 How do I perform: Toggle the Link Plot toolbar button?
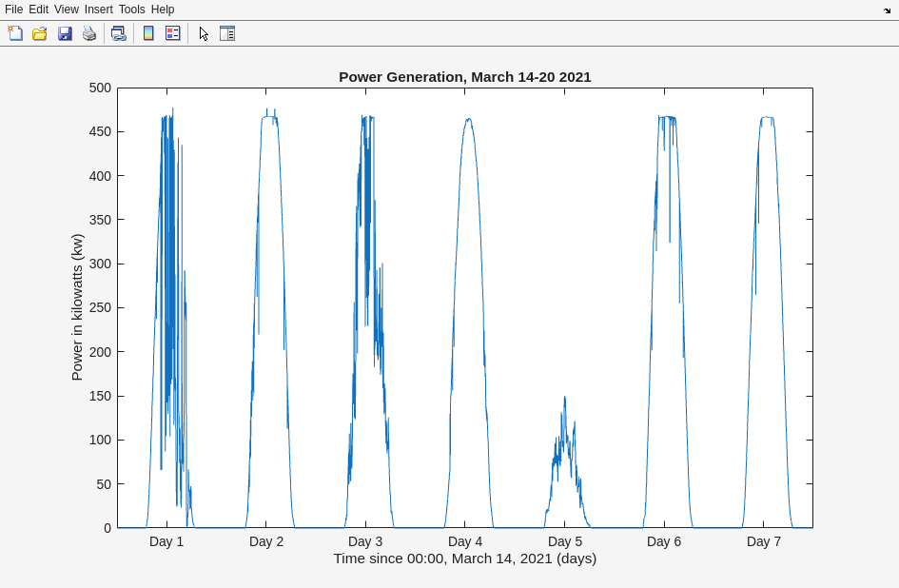click(x=119, y=33)
